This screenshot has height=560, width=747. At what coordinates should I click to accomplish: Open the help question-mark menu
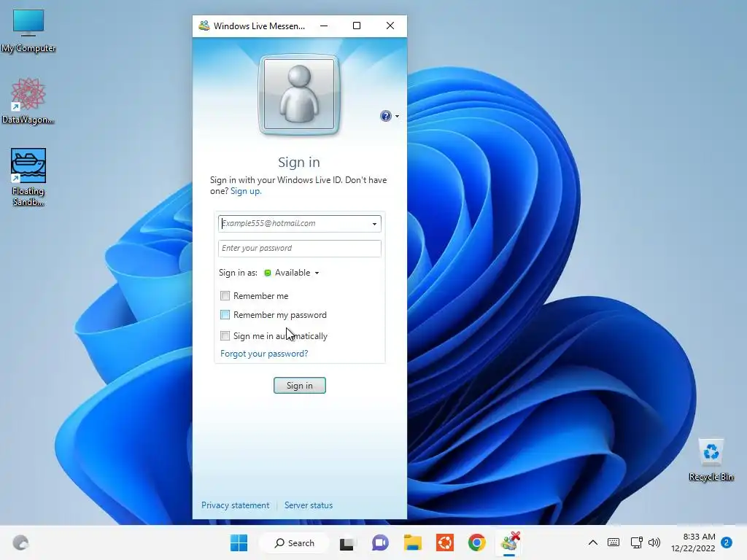385,116
